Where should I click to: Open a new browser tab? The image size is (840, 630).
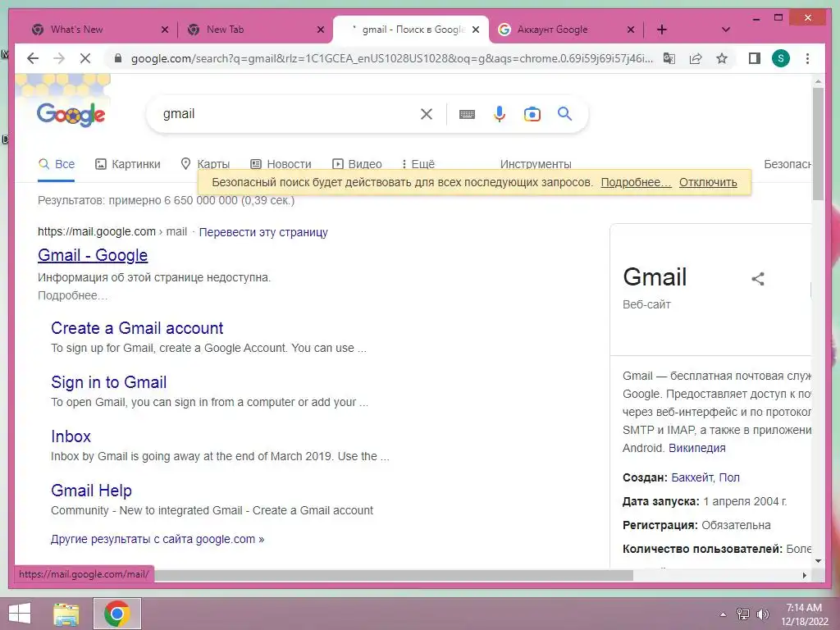(x=662, y=30)
